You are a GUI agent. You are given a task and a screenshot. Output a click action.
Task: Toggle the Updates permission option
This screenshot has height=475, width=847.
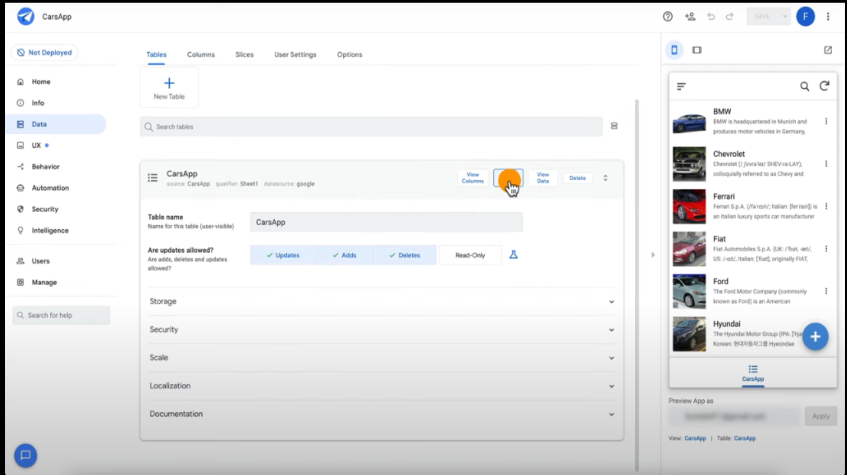pos(283,255)
